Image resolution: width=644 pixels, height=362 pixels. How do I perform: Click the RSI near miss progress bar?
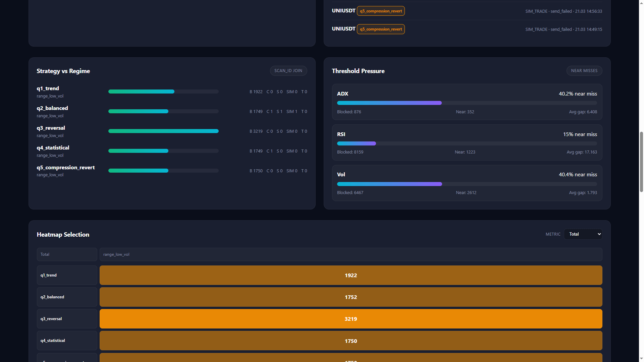tap(467, 143)
